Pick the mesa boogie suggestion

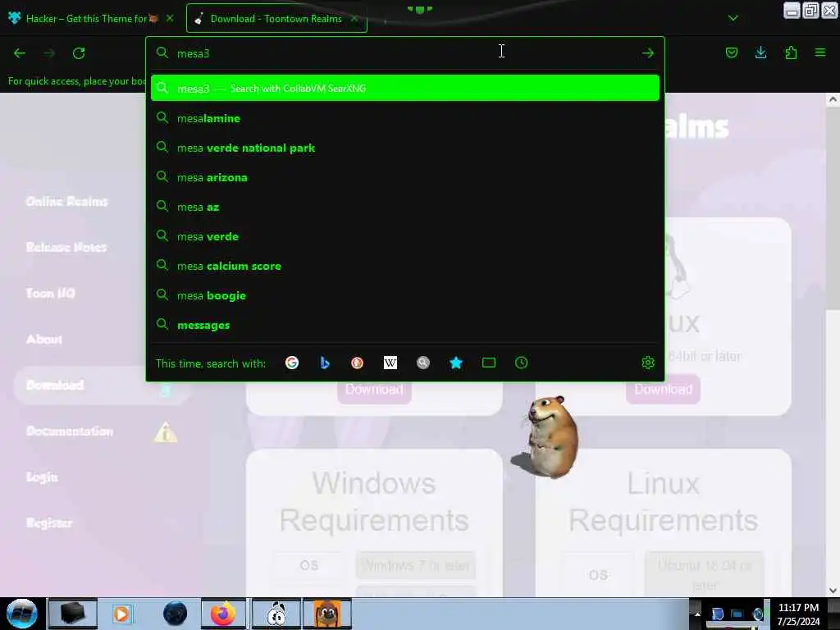[405, 295]
